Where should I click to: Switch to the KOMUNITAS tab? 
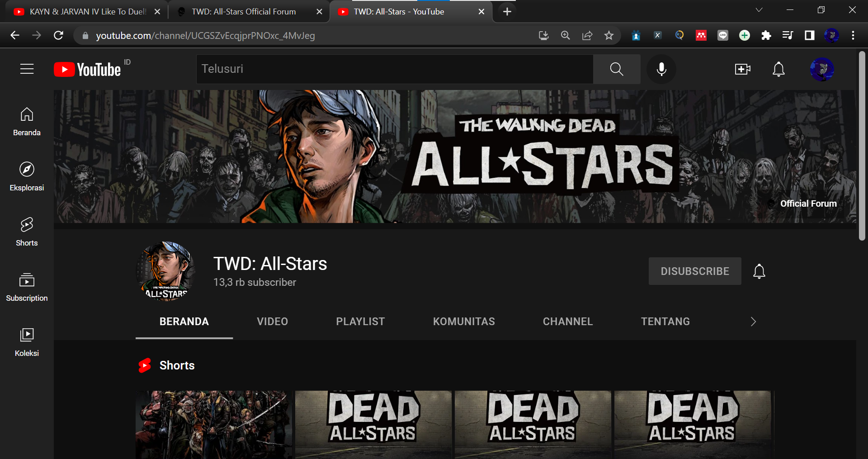tap(464, 322)
